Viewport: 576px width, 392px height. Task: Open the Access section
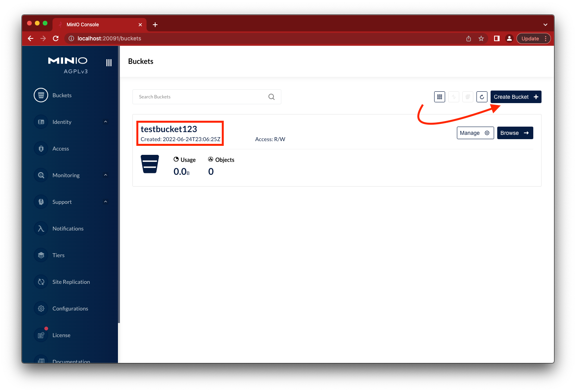tap(60, 149)
